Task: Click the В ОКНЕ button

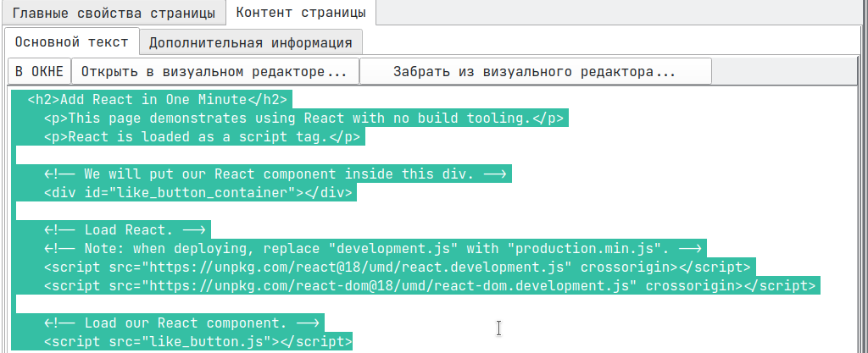Action: pyautogui.click(x=39, y=71)
